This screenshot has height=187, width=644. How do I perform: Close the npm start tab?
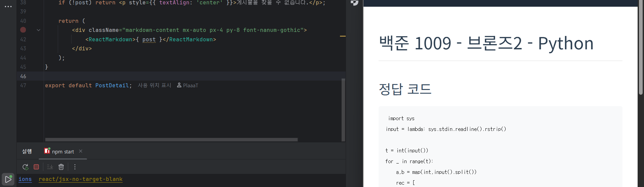(81, 151)
